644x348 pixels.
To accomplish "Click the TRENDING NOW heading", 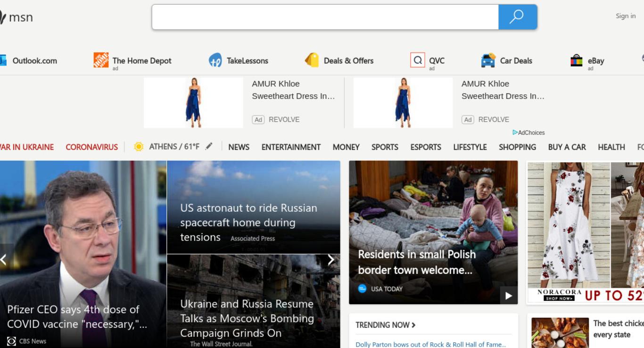I will 382,325.
